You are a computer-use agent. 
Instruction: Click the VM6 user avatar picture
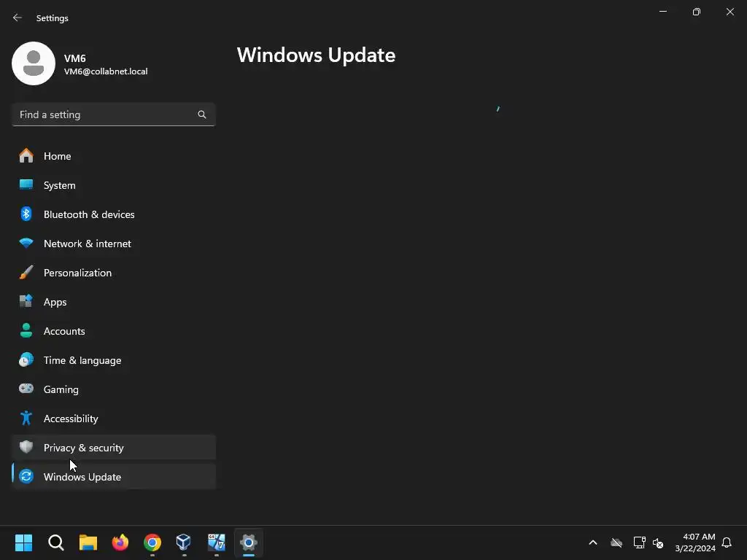(34, 63)
